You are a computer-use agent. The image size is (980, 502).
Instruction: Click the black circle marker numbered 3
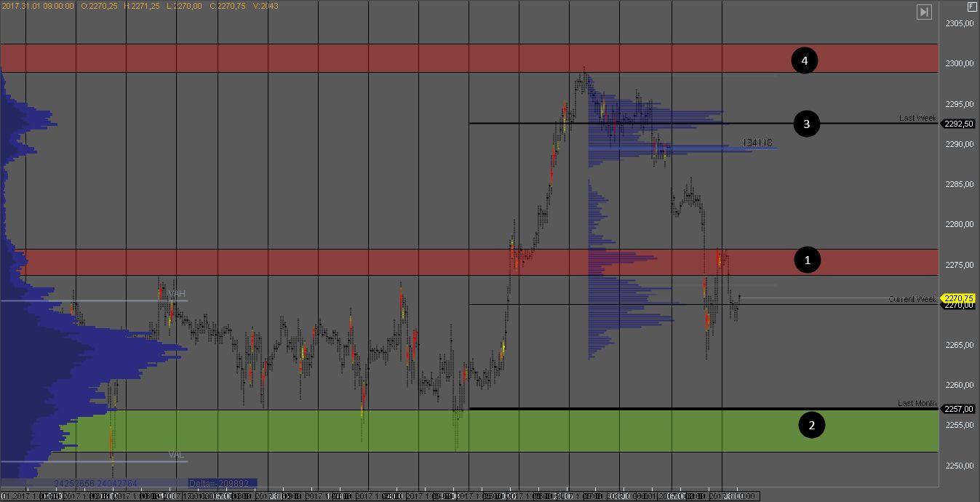806,124
